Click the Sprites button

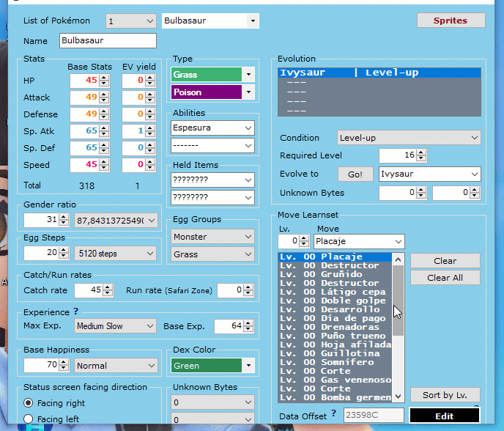coord(451,21)
